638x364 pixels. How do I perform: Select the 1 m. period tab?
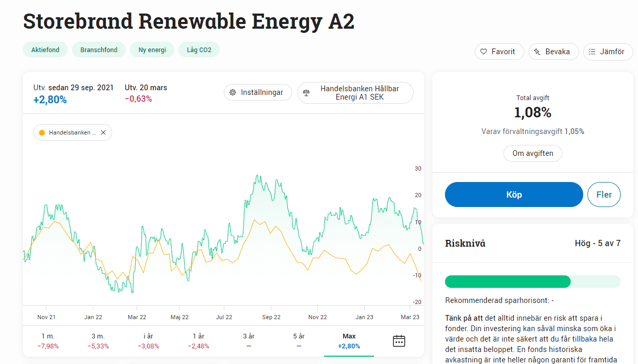click(47, 341)
